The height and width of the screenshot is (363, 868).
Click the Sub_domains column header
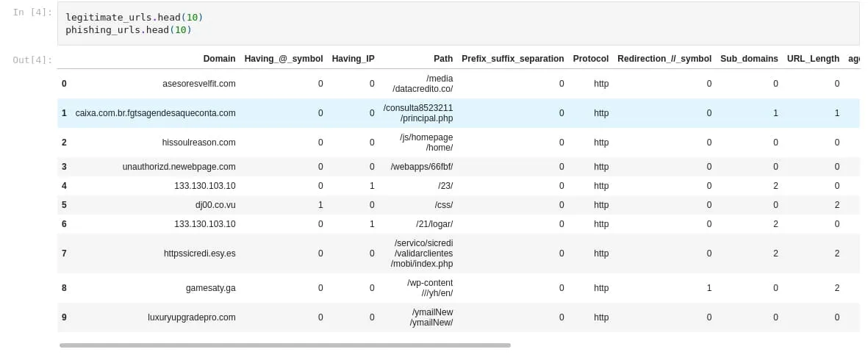749,59
